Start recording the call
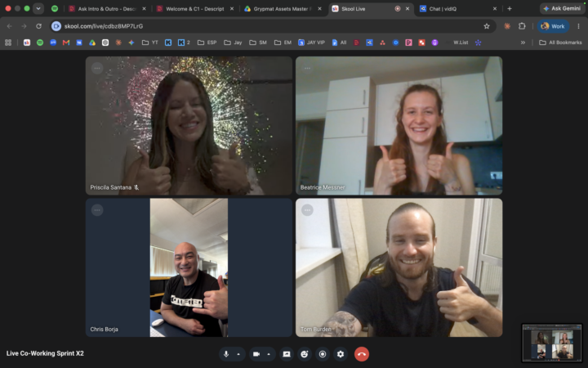Viewport: 588px width, 368px height. pyautogui.click(x=323, y=354)
